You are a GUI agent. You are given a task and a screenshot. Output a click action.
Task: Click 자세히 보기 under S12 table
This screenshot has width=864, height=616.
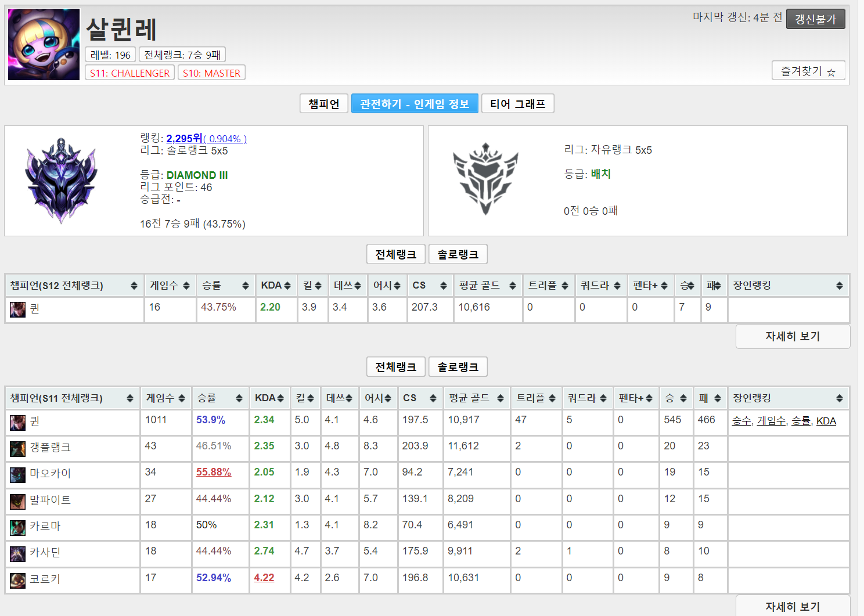(793, 336)
